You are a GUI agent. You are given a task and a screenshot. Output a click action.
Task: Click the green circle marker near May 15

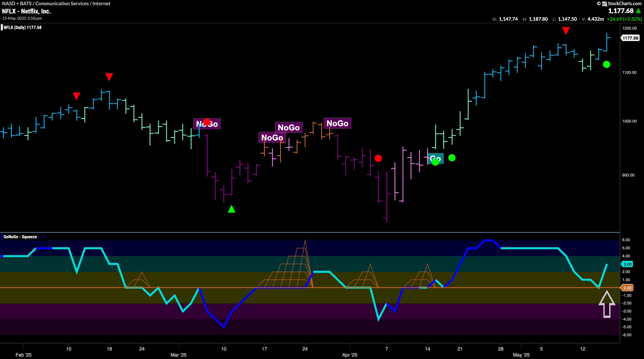pyautogui.click(x=606, y=64)
